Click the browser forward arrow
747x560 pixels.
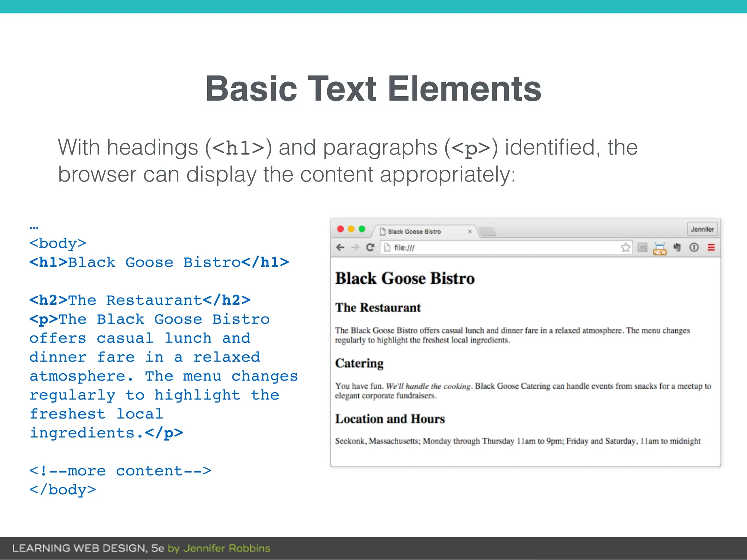click(355, 248)
